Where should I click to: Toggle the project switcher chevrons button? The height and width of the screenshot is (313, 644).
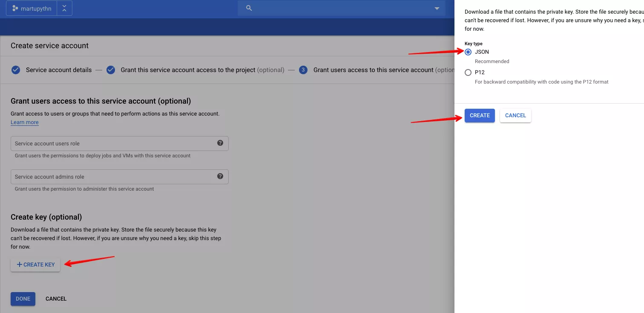click(64, 8)
